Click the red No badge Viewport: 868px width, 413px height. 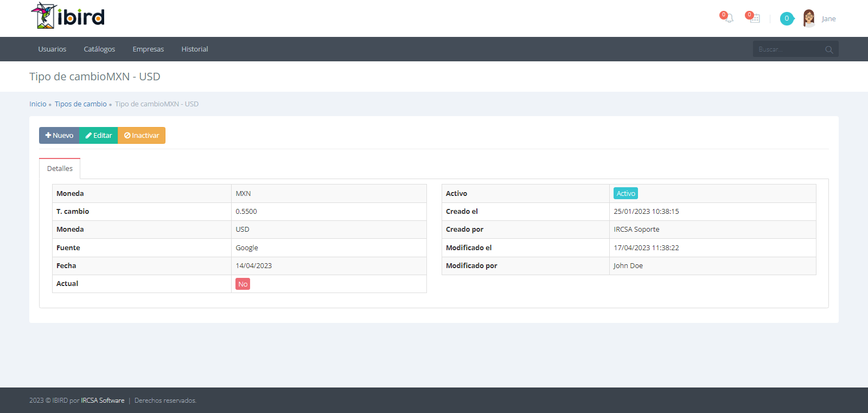[243, 284]
